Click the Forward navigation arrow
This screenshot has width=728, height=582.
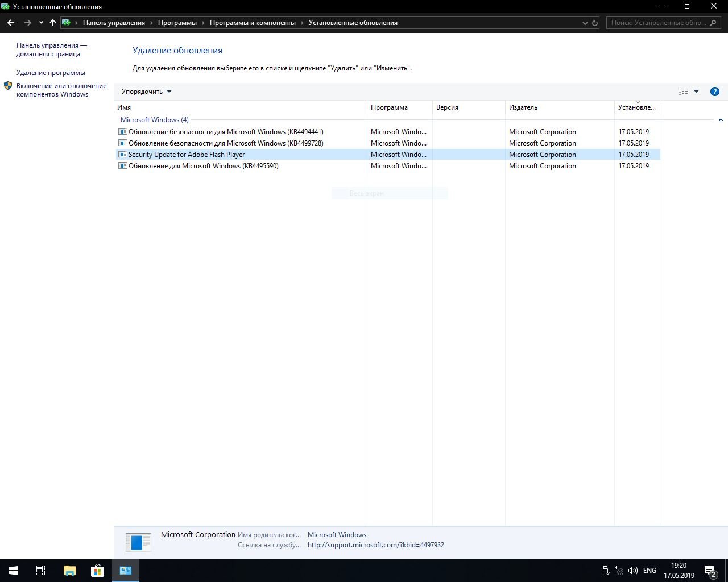click(27, 23)
